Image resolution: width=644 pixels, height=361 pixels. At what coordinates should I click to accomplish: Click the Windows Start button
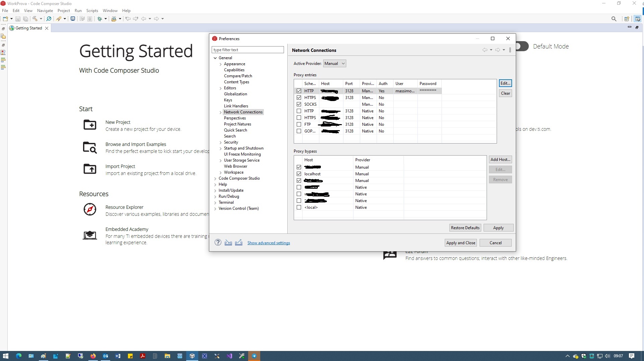click(x=6, y=356)
